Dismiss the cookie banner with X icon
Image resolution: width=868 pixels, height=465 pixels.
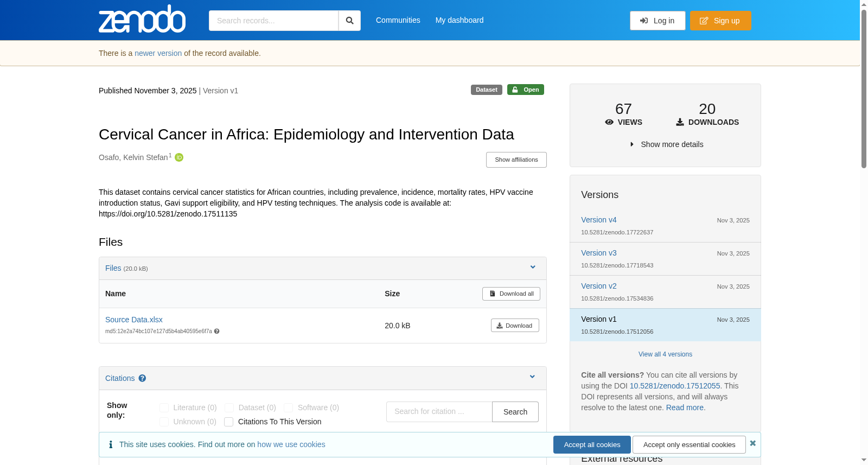tap(753, 443)
